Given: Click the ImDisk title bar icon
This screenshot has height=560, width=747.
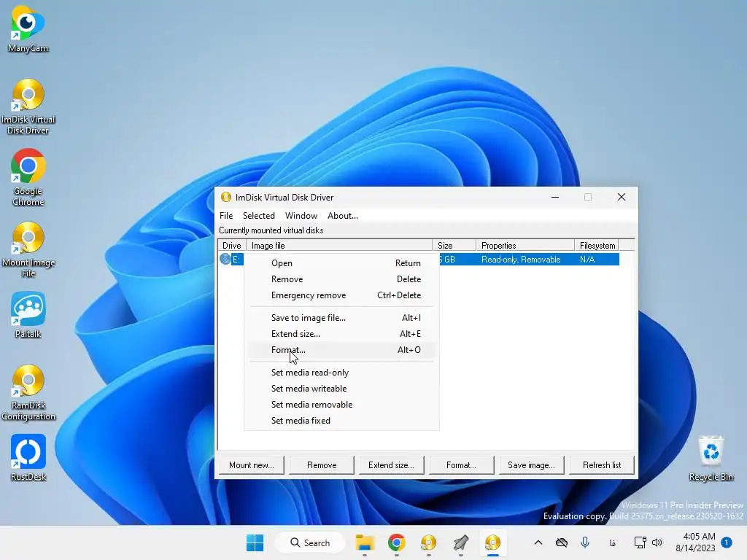Looking at the screenshot, I should [226, 197].
